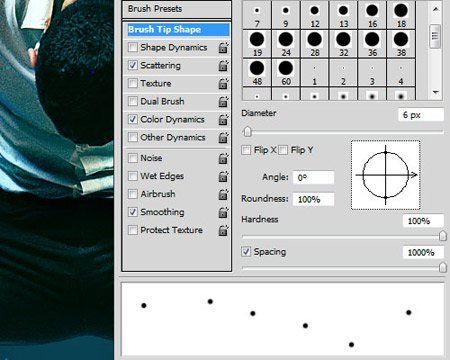
Task: Enable Shape Dynamics checkbox
Action: point(133,47)
